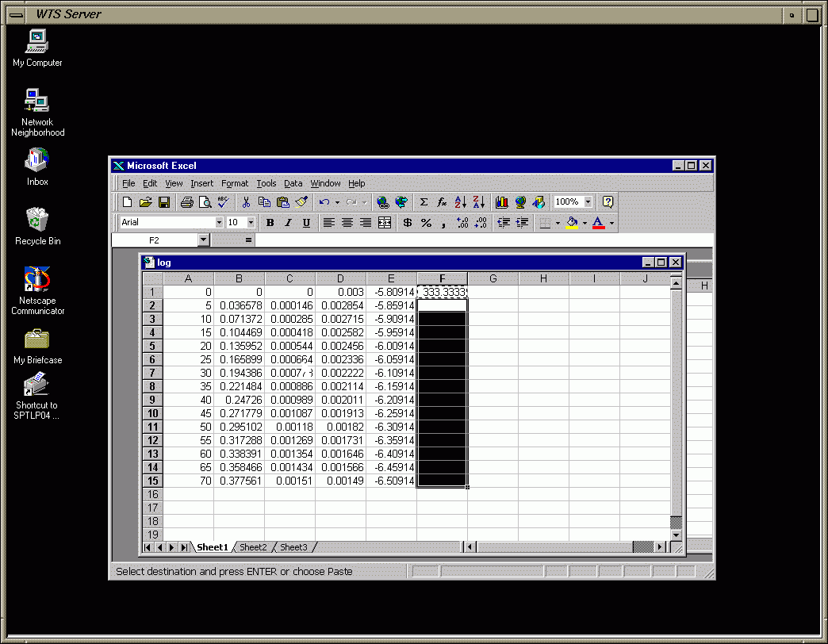Toggle Underline formatting
This screenshot has height=644, width=828.
306,223
